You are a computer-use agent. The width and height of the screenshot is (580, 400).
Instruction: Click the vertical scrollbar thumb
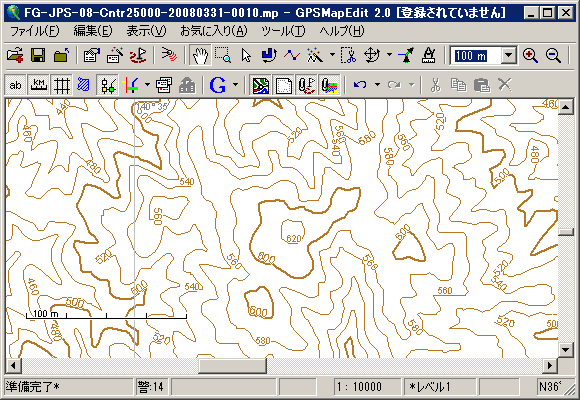point(566,232)
